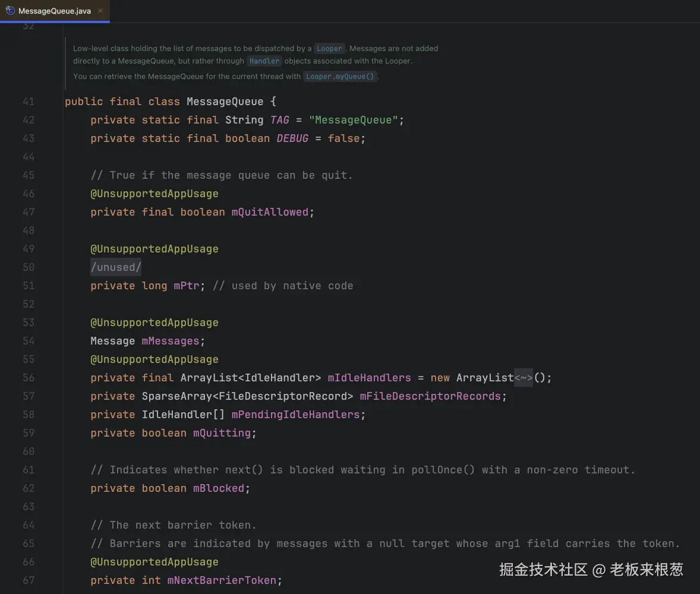Click the mQuitting field
The width and height of the screenshot is (700, 594).
point(222,432)
